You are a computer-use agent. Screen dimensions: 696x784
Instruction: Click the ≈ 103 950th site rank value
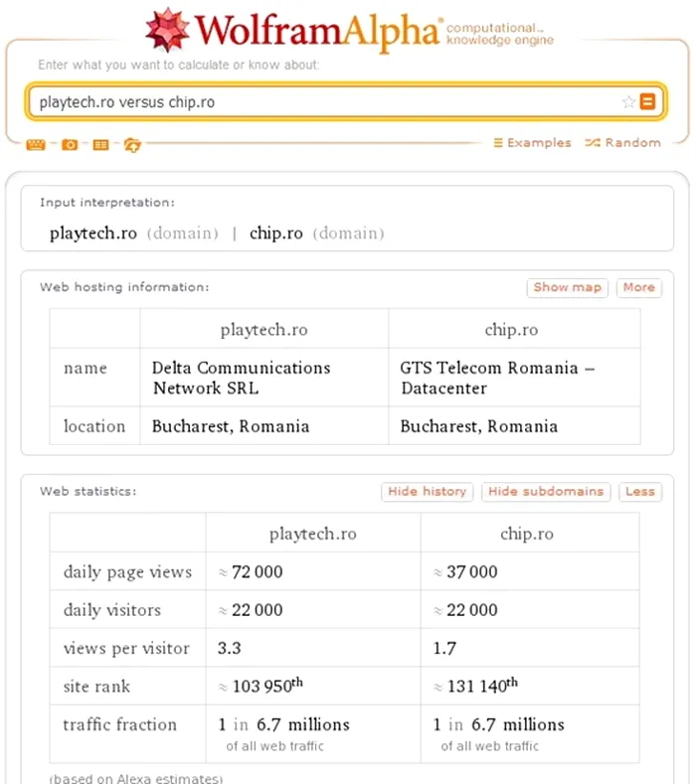point(261,685)
